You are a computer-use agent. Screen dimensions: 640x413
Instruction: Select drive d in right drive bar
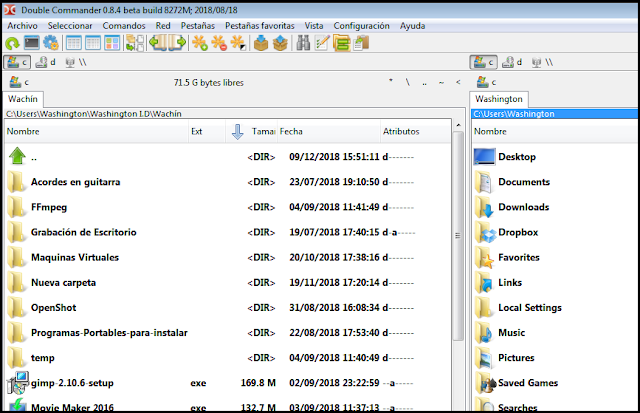click(x=512, y=62)
